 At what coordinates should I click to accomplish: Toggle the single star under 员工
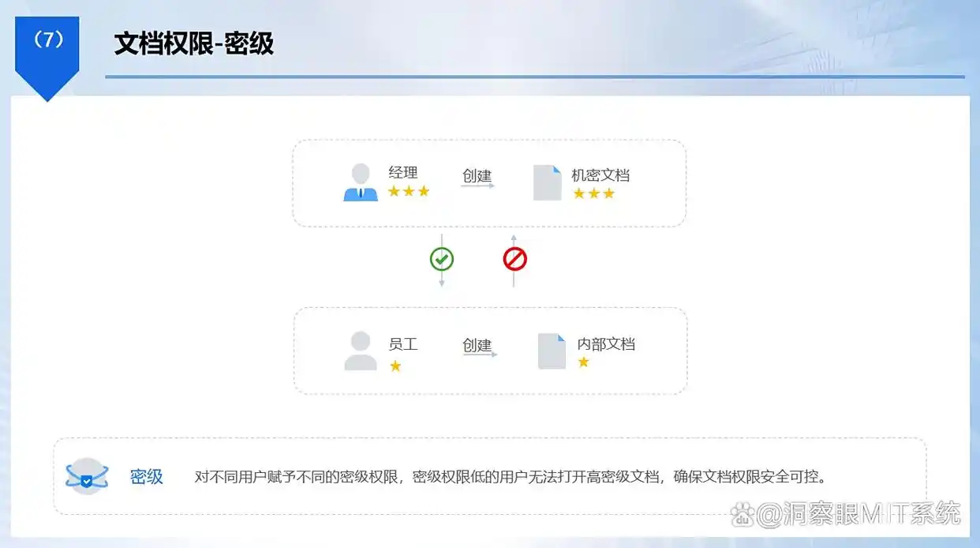395,366
